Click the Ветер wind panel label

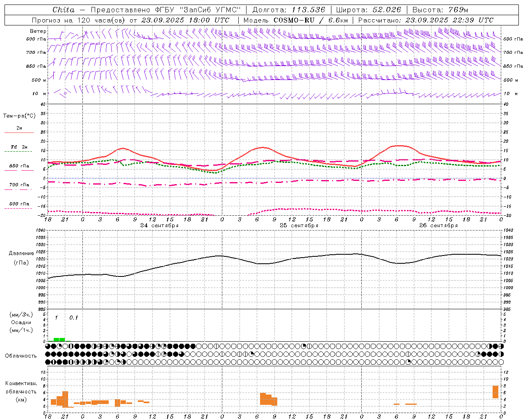[38, 31]
